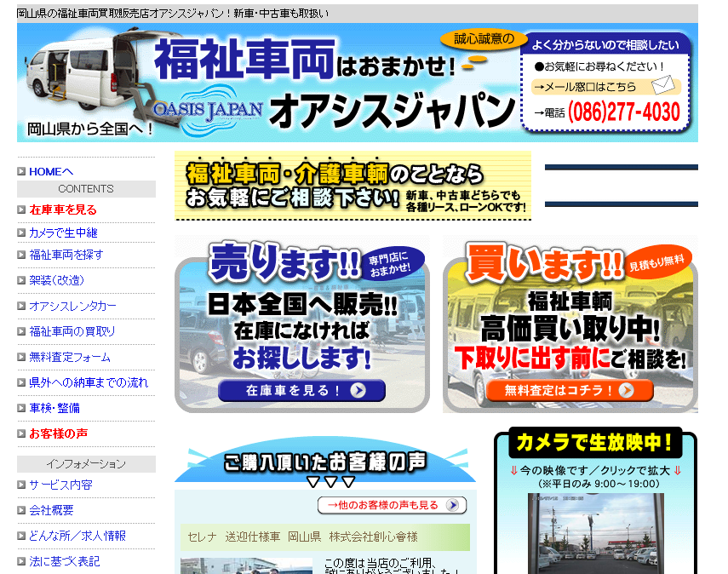Click bullet icon beside オアシスレンタカー

pos(21,306)
